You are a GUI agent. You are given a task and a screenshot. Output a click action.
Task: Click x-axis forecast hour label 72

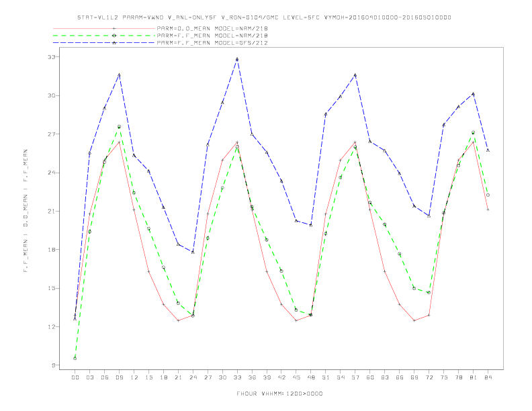[429, 377]
